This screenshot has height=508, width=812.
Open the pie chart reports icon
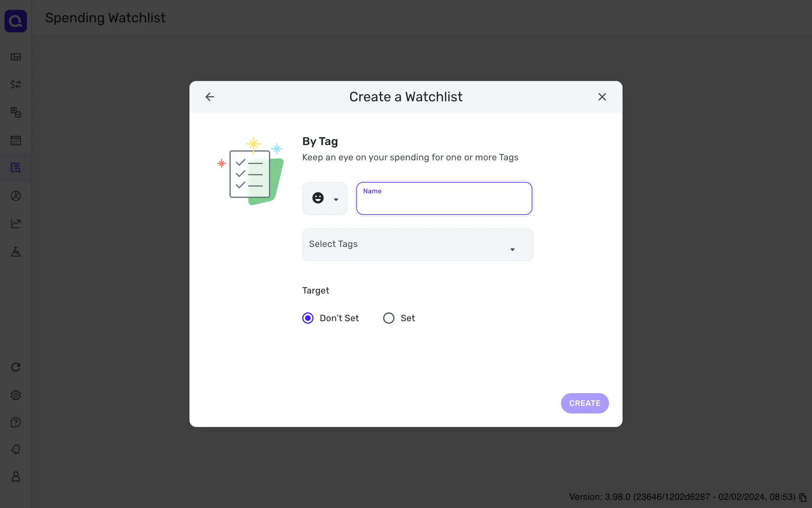[16, 196]
